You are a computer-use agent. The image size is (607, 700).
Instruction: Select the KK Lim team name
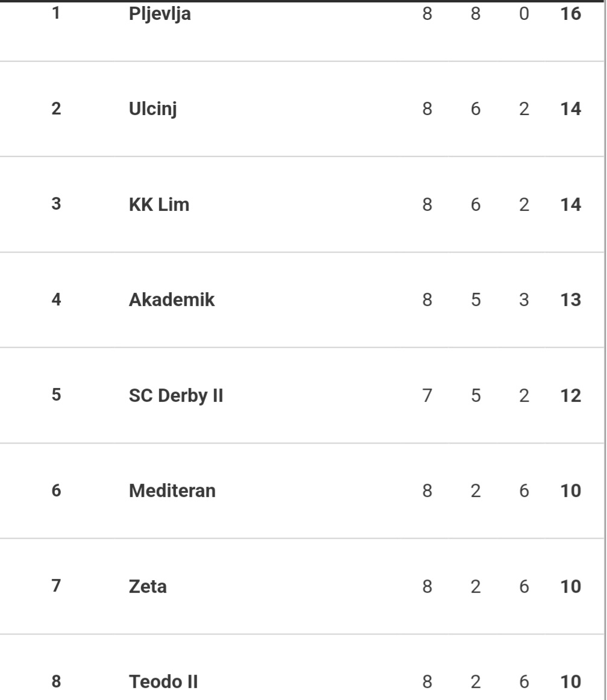[x=159, y=204]
